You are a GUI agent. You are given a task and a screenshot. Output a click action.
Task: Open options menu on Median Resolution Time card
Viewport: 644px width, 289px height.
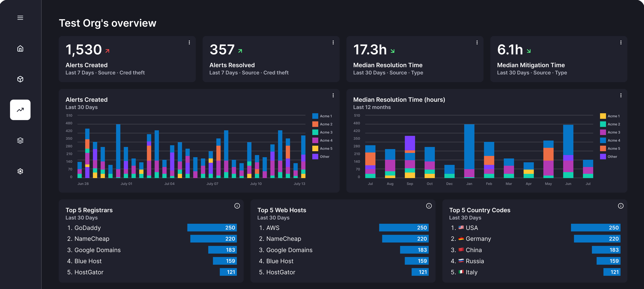(477, 42)
